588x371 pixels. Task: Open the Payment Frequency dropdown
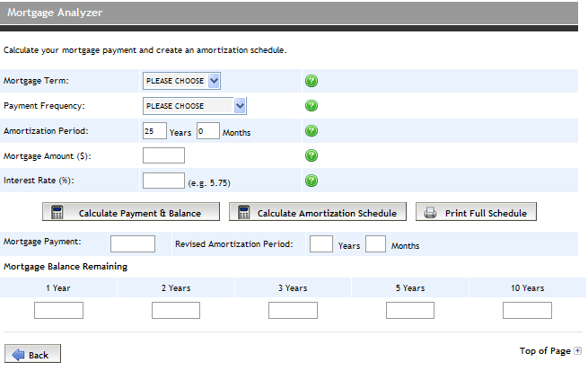195,106
